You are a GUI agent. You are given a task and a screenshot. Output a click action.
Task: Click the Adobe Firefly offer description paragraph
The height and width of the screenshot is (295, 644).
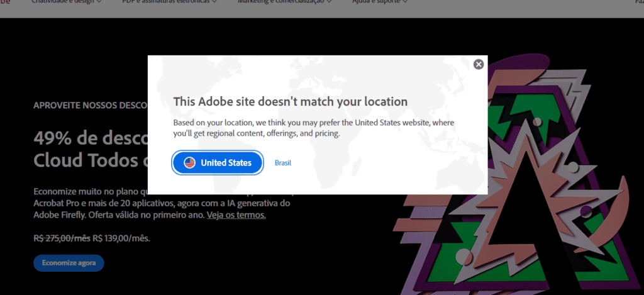pos(163,203)
